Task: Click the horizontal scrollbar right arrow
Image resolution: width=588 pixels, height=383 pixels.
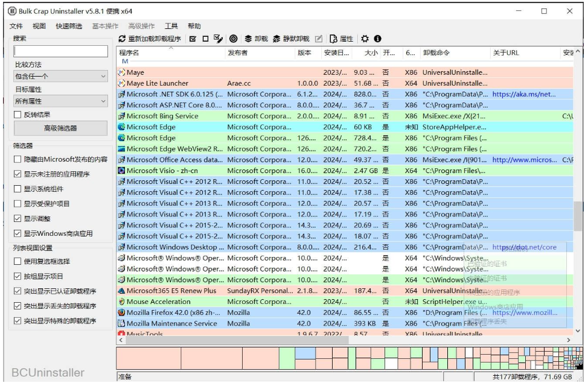Action: [569, 340]
